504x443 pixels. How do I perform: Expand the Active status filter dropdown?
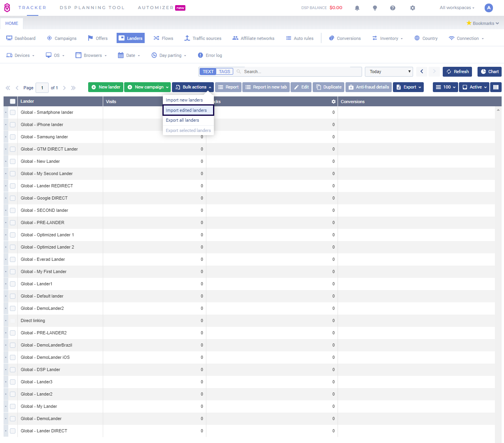pyautogui.click(x=474, y=87)
